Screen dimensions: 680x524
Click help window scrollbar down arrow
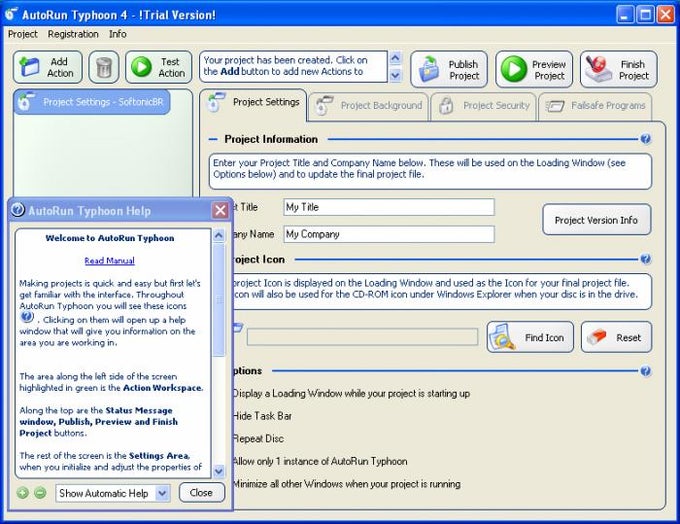pyautogui.click(x=219, y=471)
